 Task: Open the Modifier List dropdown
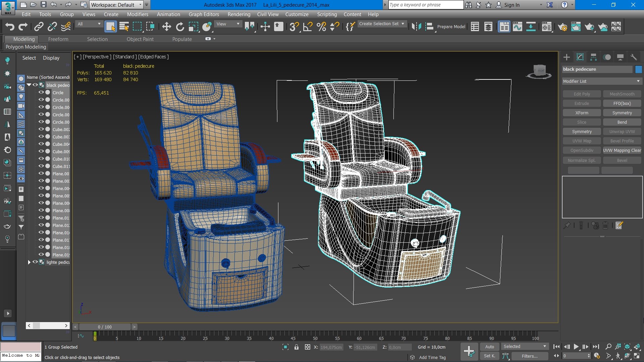602,81
